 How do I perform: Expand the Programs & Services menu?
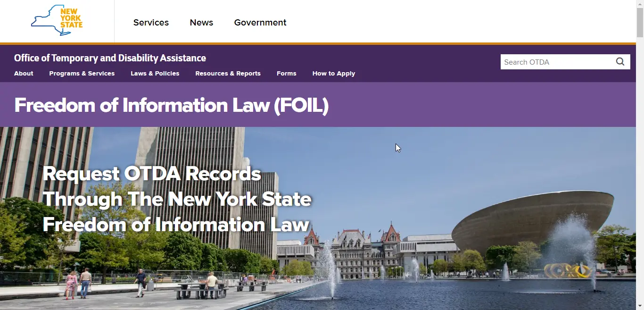coord(82,74)
